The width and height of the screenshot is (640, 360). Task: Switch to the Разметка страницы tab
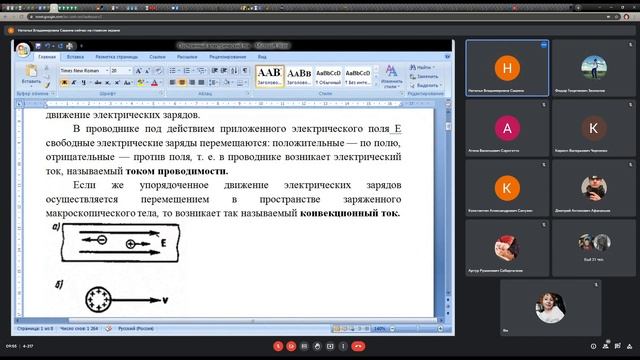coord(116,57)
